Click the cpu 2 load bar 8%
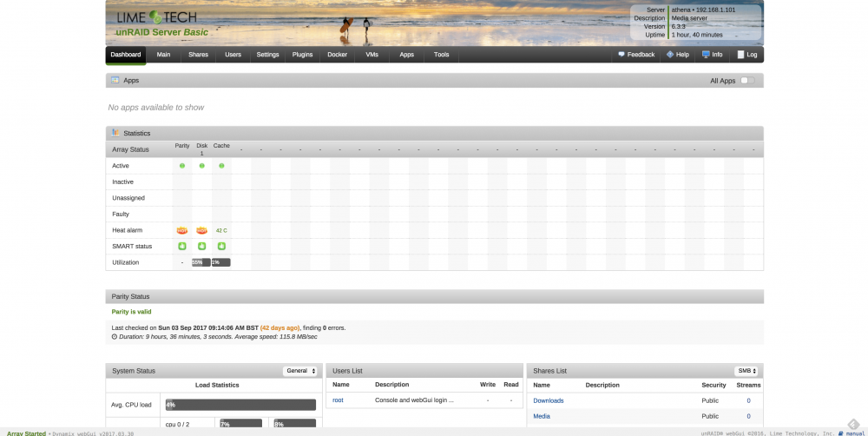Viewport: 868px width, 436px height. (294, 424)
